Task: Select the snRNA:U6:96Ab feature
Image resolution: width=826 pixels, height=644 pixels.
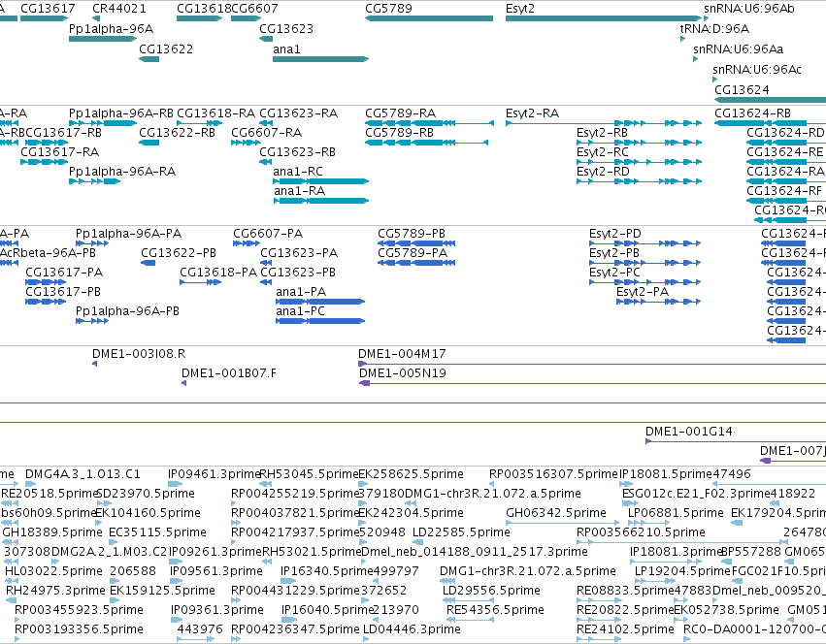Action: (706, 18)
